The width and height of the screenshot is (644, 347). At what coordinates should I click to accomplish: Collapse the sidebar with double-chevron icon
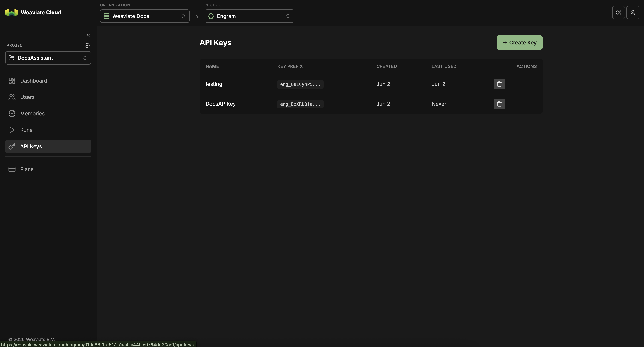click(x=88, y=35)
